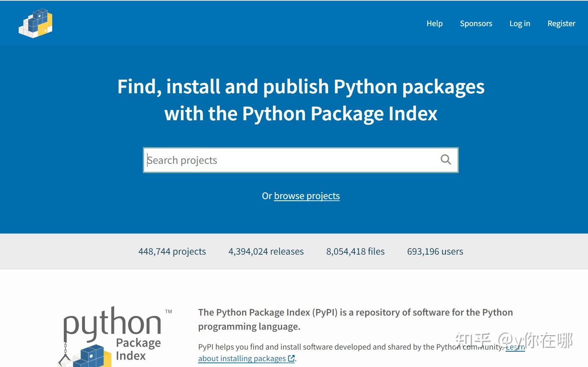
Task: Click the 448,744 projects statistic
Action: (172, 251)
